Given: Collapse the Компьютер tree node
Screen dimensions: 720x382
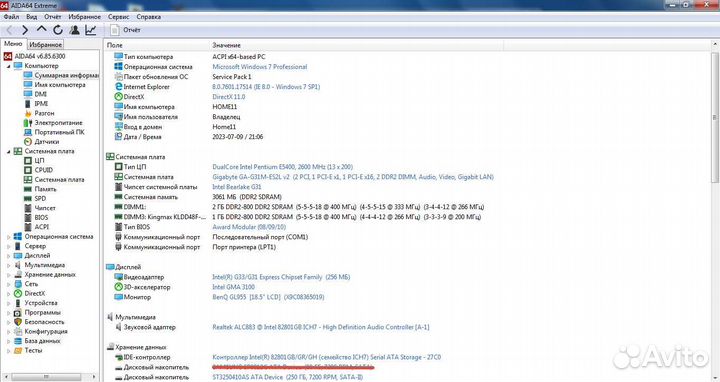Looking at the screenshot, I should (8, 66).
